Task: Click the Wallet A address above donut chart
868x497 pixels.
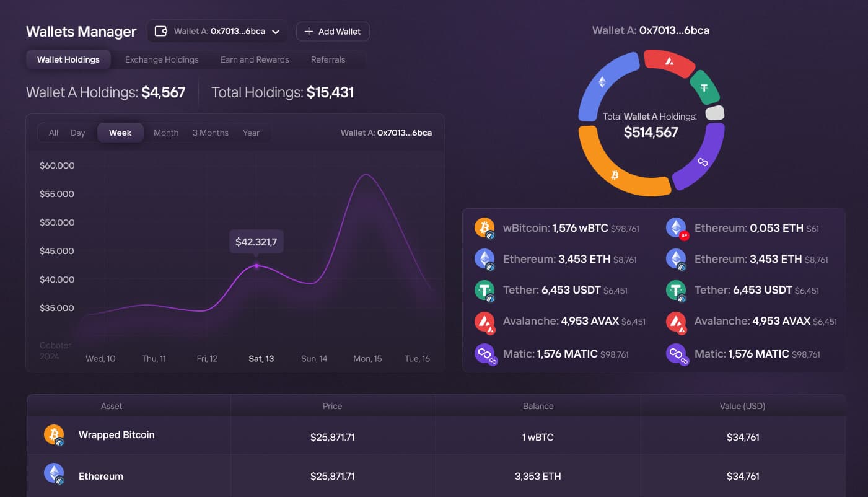Action: coord(651,30)
